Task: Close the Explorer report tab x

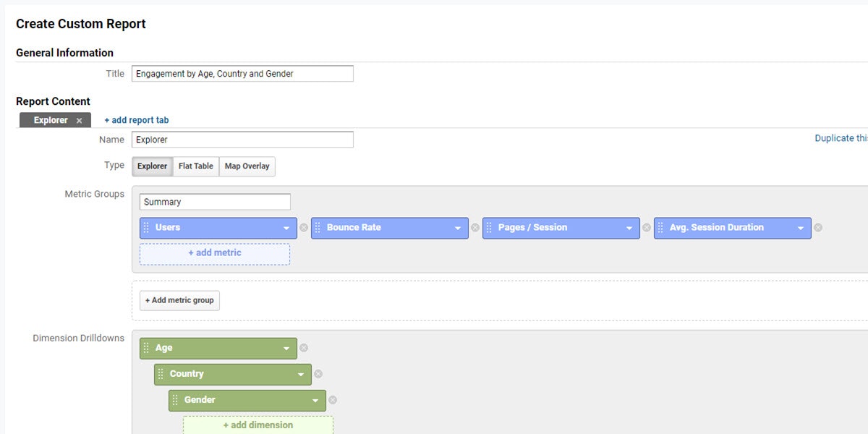Action: [x=80, y=121]
